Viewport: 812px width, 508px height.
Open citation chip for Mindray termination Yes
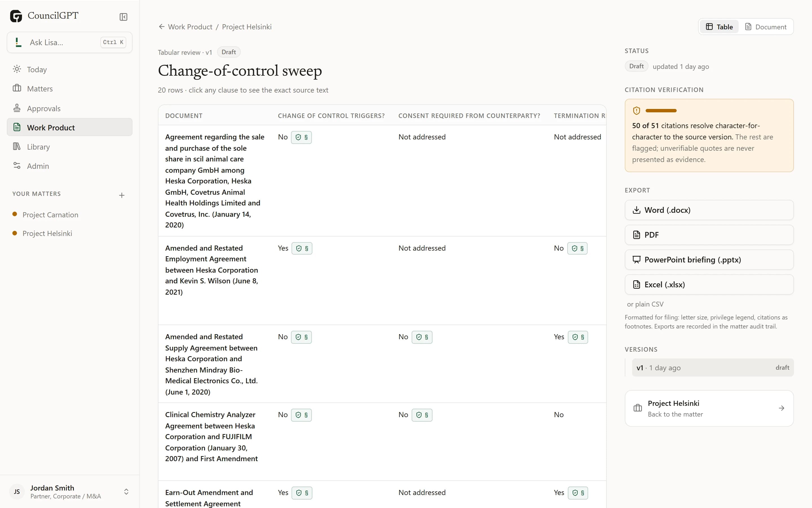[x=578, y=337]
